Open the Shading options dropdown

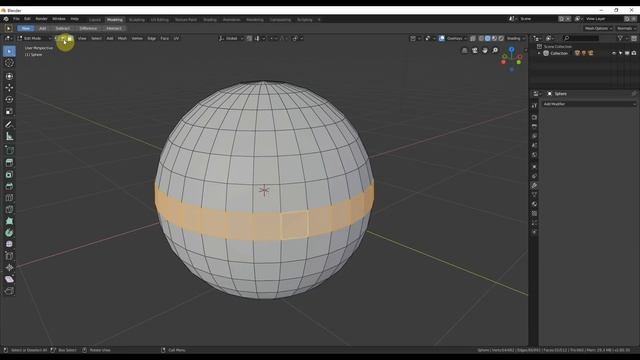tap(516, 38)
